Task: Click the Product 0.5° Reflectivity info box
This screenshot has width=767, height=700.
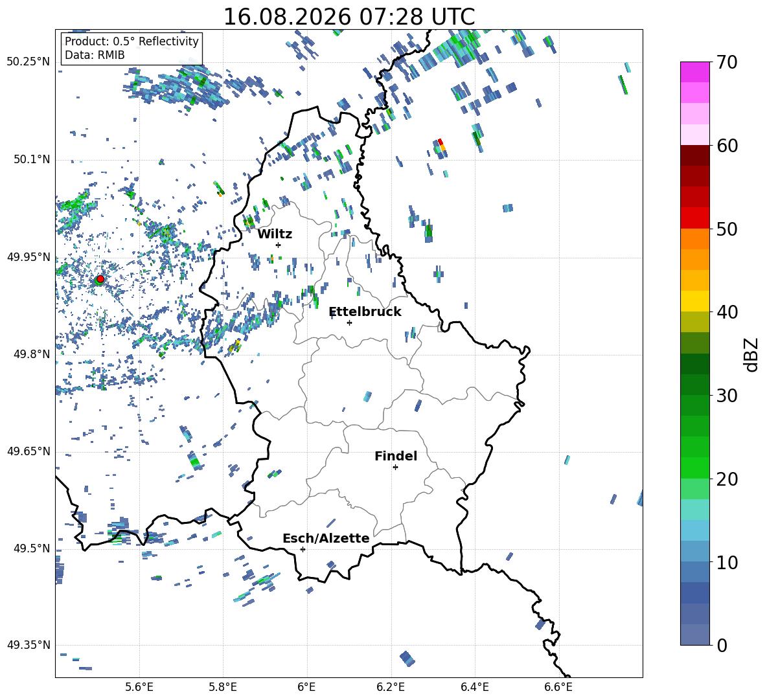Action: click(x=132, y=48)
